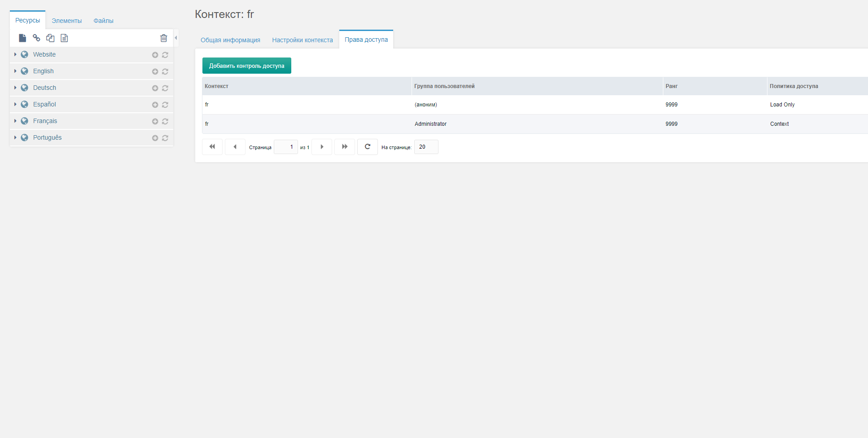868x438 pixels.
Task: Go to the last page of the grid
Action: click(x=345, y=147)
